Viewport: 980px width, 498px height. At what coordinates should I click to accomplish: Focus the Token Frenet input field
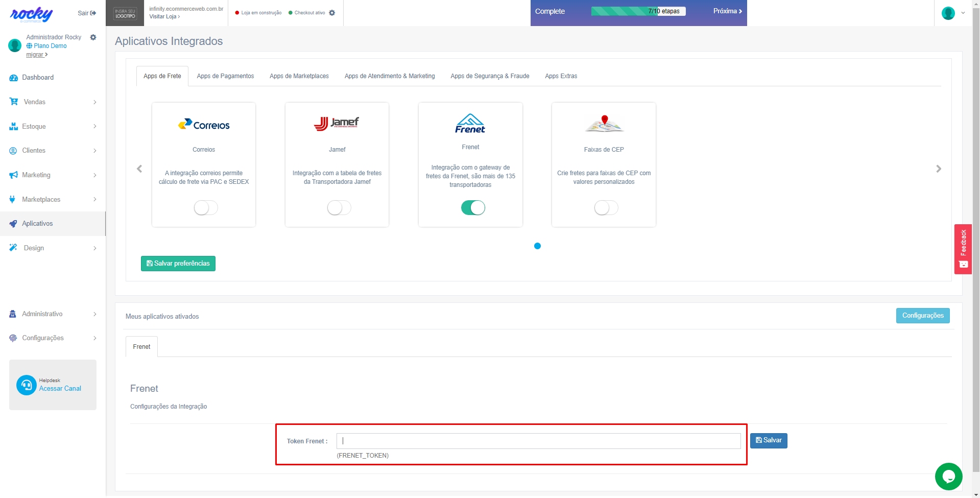coord(538,441)
